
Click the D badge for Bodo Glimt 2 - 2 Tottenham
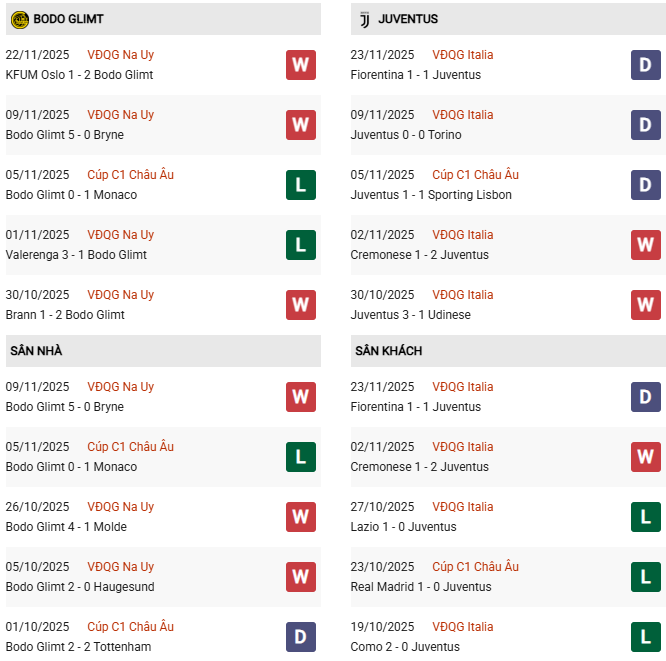pos(300,637)
